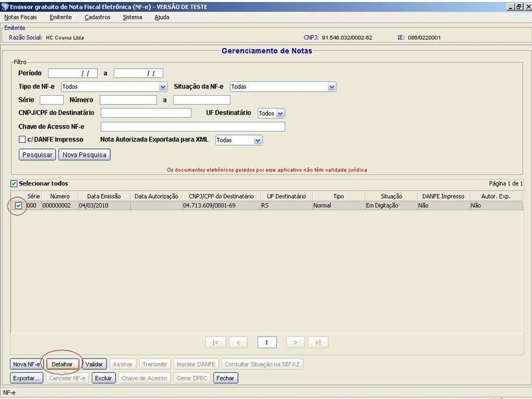Screen dimensions: 532x399
Task: Sort by the Data Emissão column header
Action: point(104,196)
